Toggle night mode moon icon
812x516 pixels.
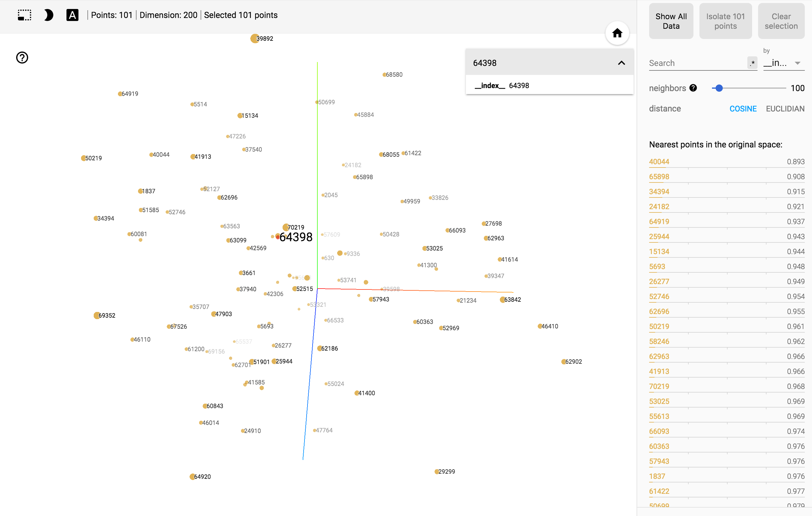pyautogui.click(x=49, y=15)
